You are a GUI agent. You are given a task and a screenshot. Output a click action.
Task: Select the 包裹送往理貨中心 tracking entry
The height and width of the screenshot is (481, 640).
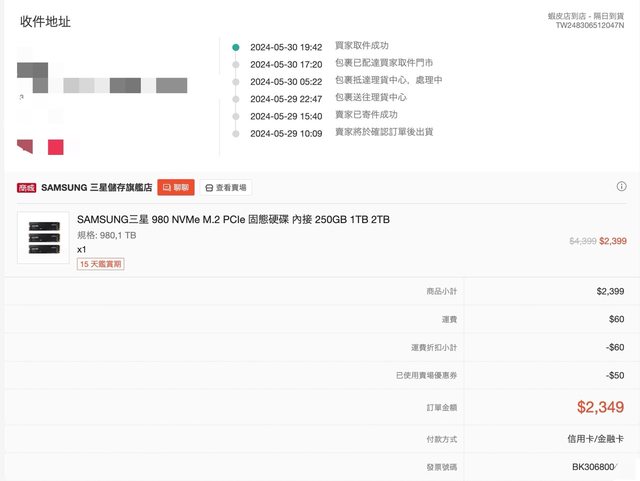click(x=370, y=98)
